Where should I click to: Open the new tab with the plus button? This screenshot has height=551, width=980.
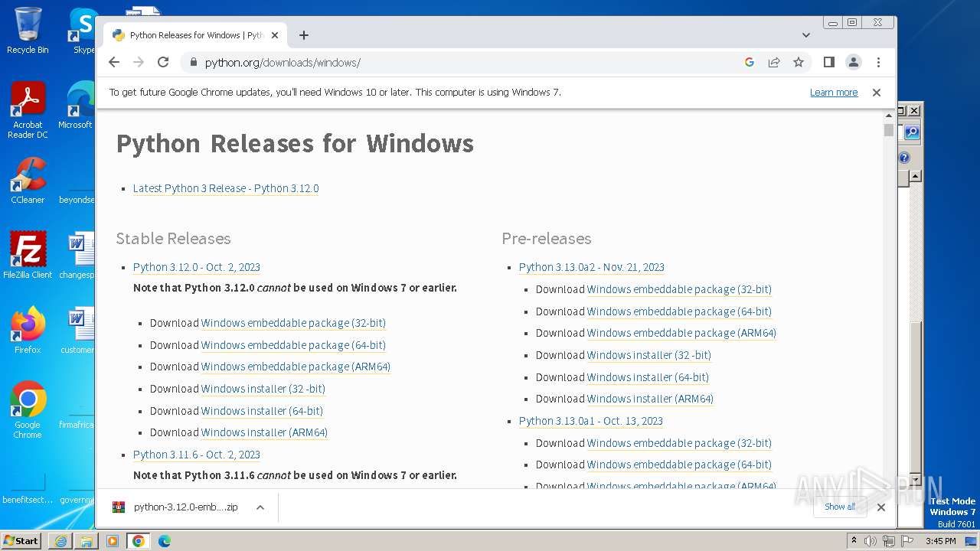[x=304, y=35]
